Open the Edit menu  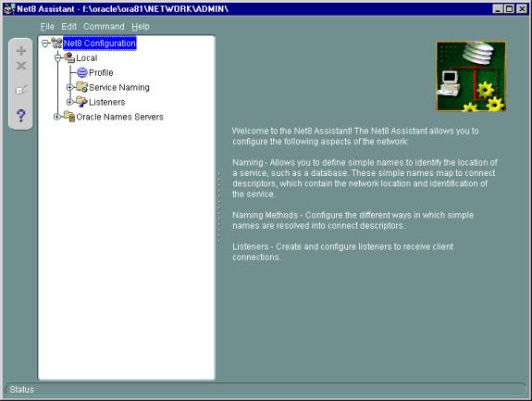click(68, 27)
